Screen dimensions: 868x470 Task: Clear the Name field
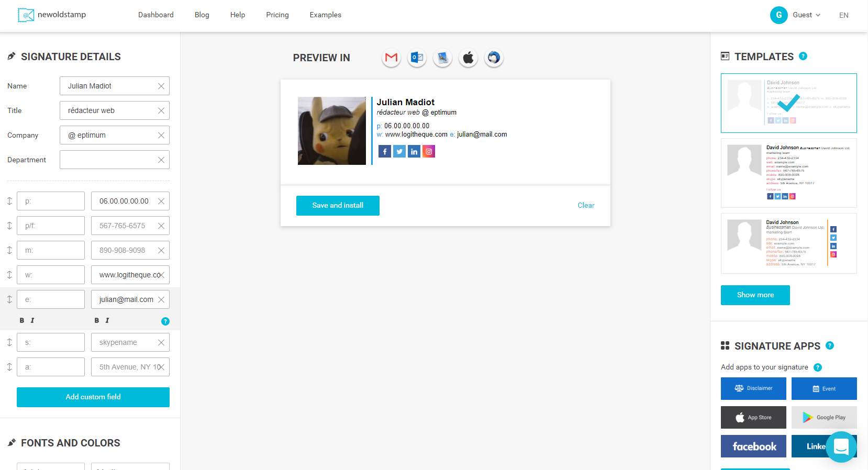point(161,86)
